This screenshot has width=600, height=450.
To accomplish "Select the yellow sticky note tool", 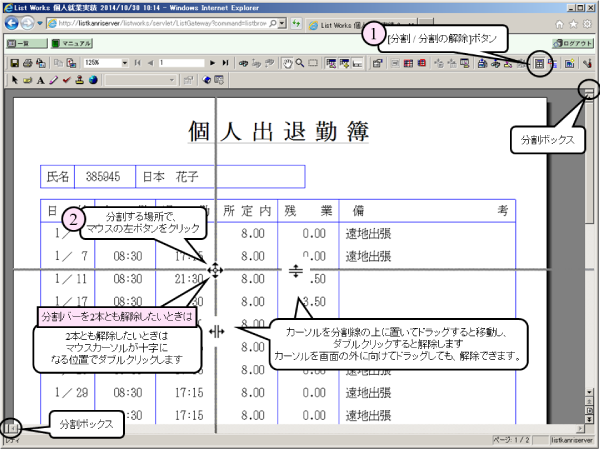I will 28,80.
